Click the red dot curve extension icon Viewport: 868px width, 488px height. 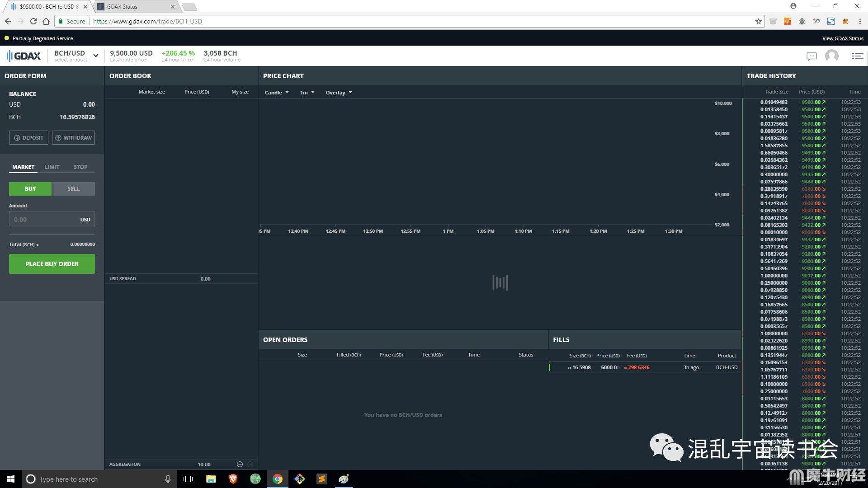[x=816, y=21]
